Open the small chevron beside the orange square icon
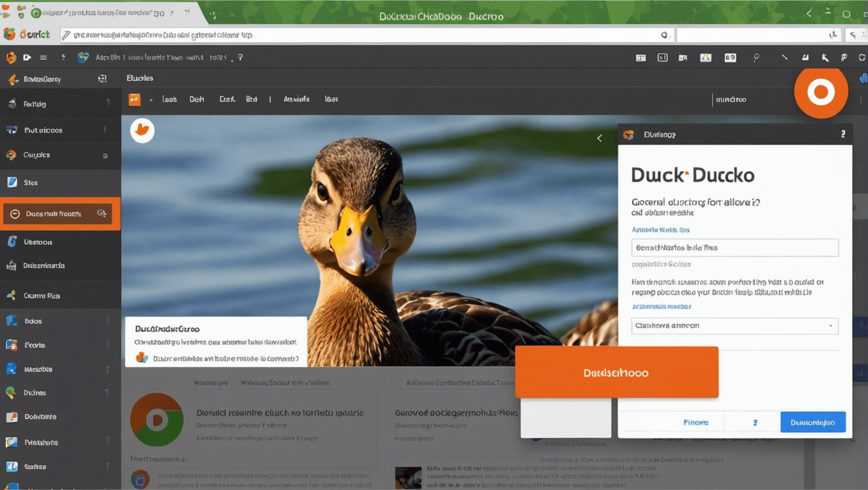This screenshot has width=868, height=490. pos(151,100)
